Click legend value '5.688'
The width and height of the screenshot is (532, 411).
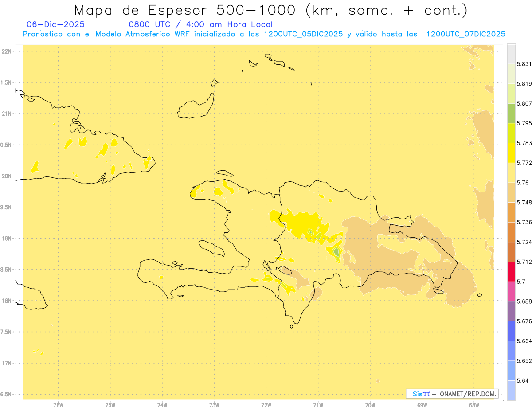pos(524,301)
